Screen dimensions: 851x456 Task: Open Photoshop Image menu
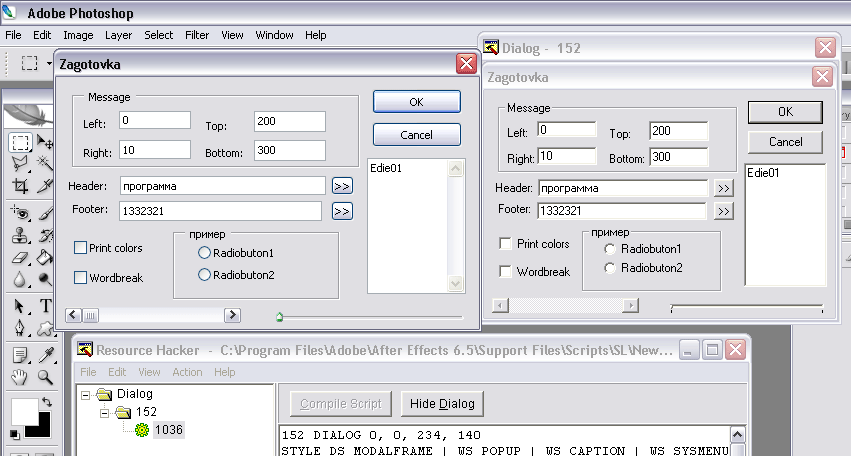point(78,35)
